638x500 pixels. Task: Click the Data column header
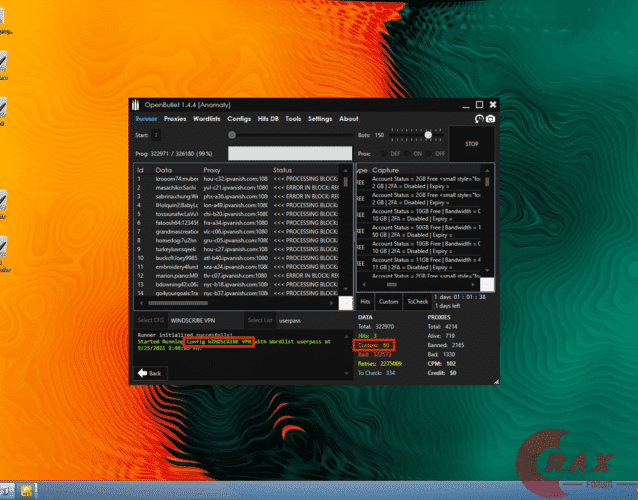point(164,170)
